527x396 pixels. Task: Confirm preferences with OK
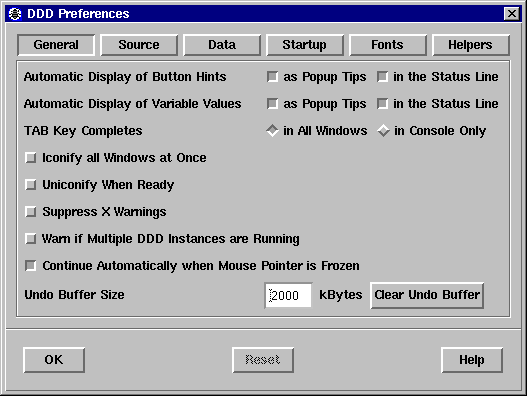[x=54, y=360]
